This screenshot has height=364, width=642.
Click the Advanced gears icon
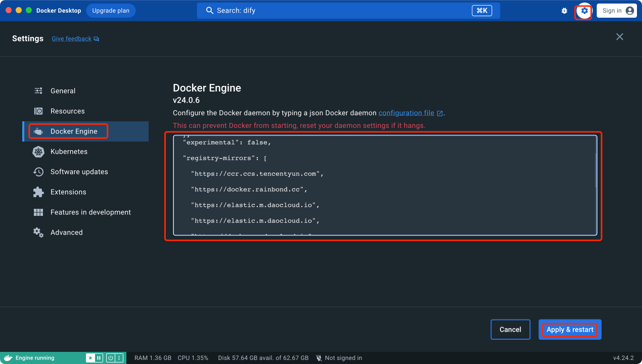coord(38,233)
